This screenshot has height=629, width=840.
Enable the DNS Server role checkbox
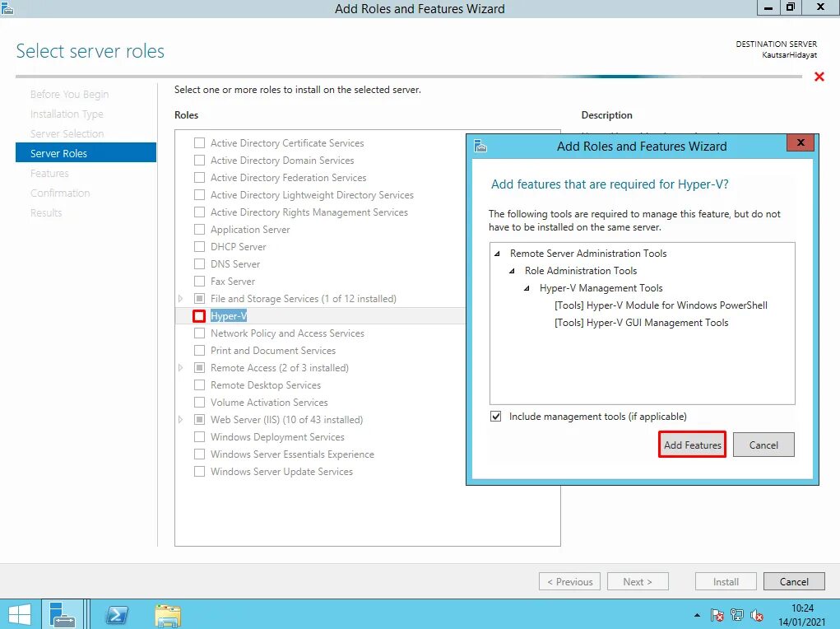199,263
